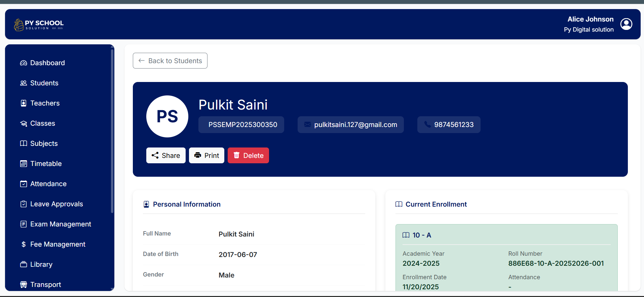The width and height of the screenshot is (644, 297).
Task: Click the Date of Birth value 2017-06-07
Action: pos(238,255)
